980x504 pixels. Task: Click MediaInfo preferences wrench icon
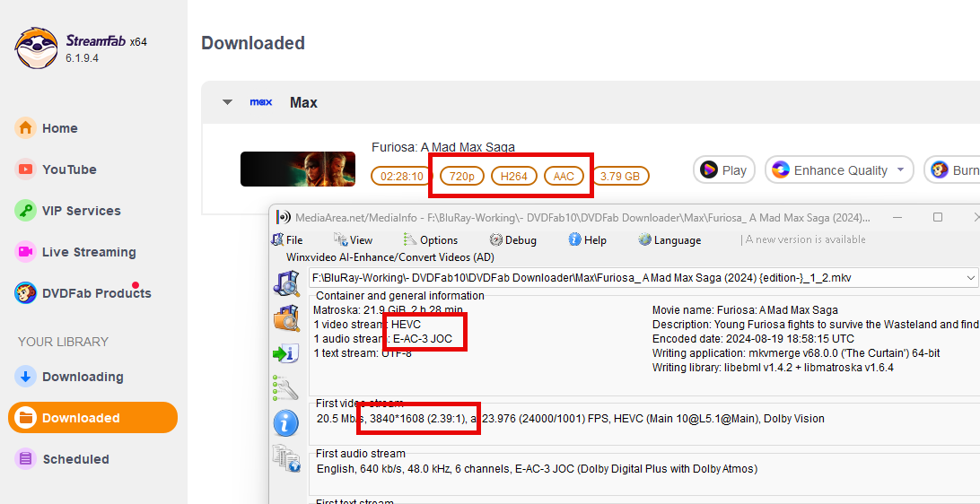tap(284, 387)
